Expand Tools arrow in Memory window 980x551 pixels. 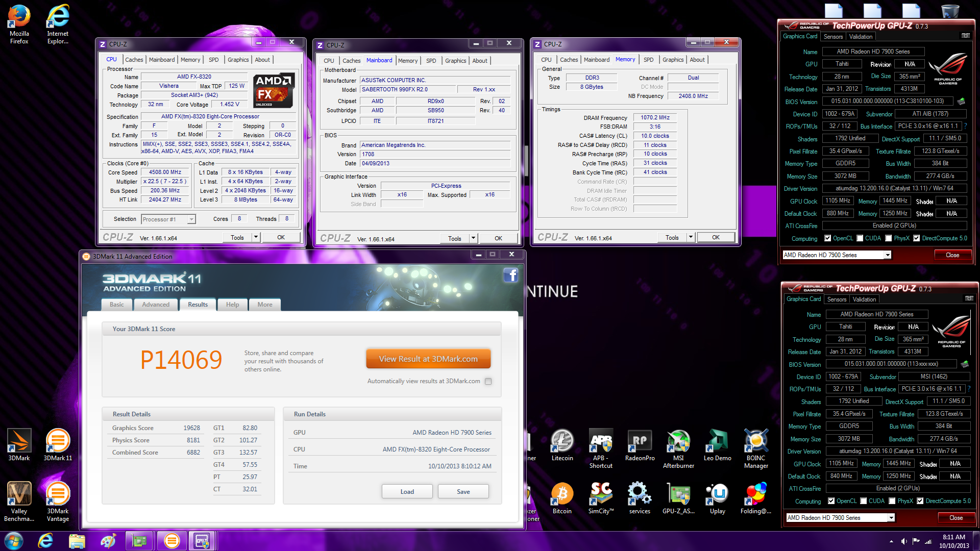(691, 237)
